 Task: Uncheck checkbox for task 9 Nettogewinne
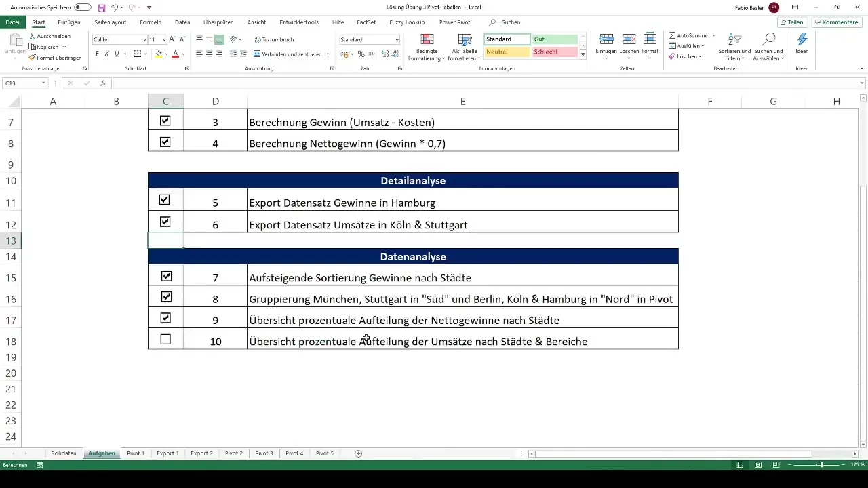(x=166, y=318)
